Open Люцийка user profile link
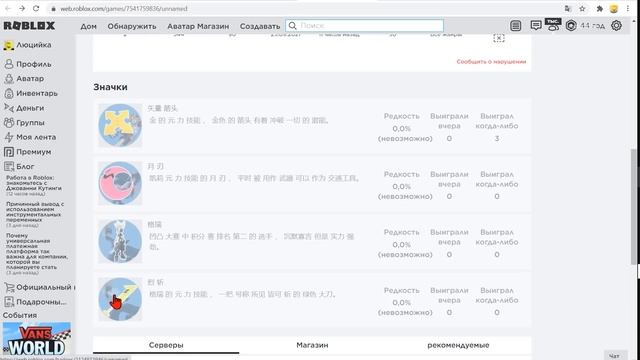The height and width of the screenshot is (360, 640). coord(28,45)
